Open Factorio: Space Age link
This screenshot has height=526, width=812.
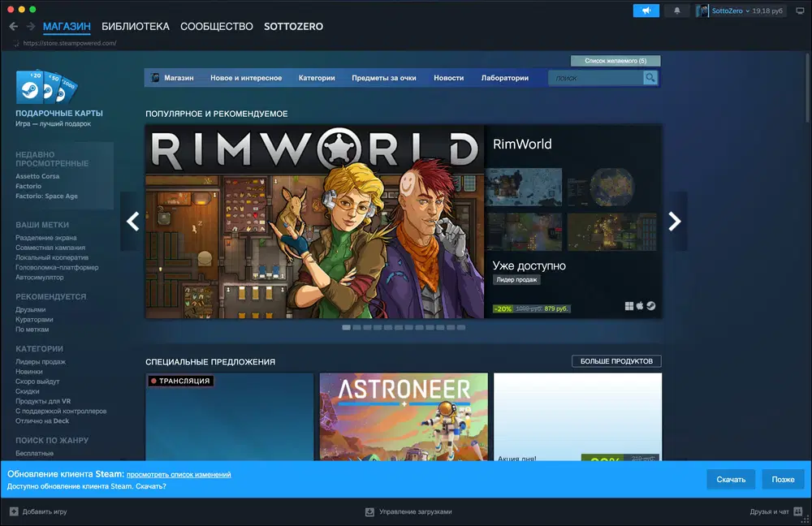pyautogui.click(x=46, y=196)
